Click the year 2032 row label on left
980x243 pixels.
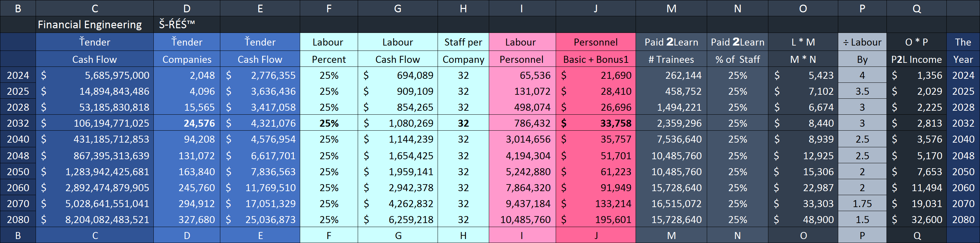(x=18, y=123)
